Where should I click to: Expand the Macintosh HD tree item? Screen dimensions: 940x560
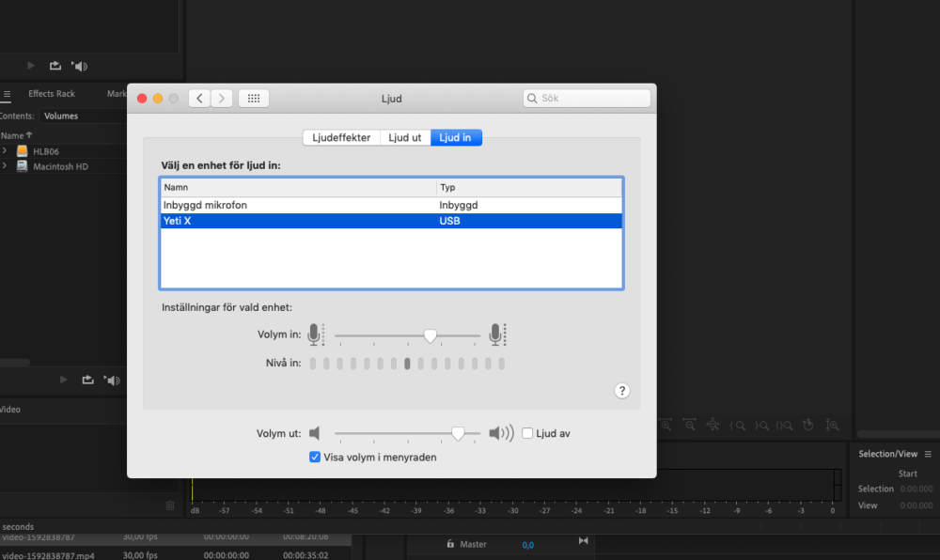[5, 166]
